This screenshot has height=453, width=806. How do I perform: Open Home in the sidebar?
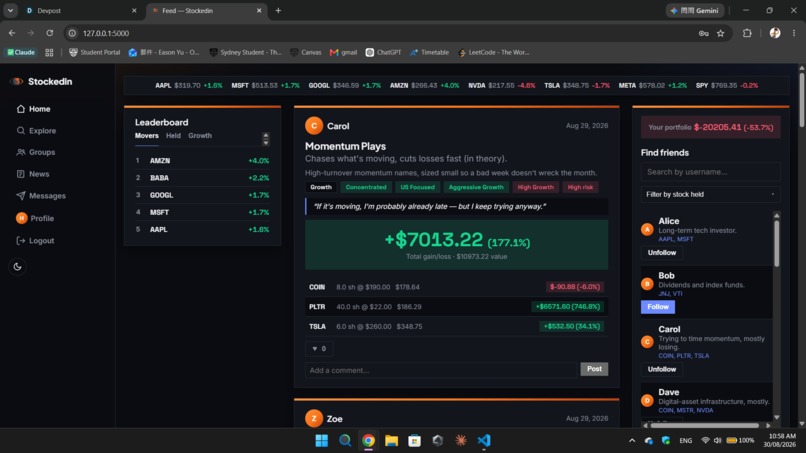coord(33,109)
